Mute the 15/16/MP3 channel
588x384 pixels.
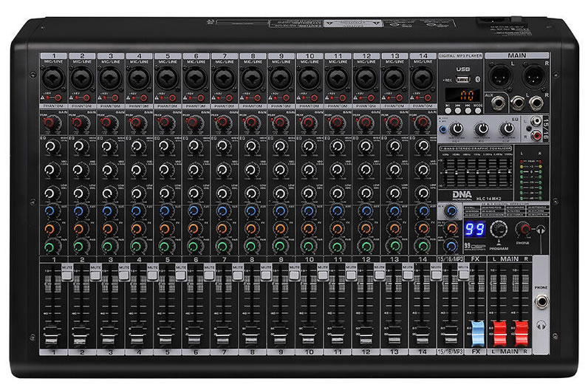point(463,275)
